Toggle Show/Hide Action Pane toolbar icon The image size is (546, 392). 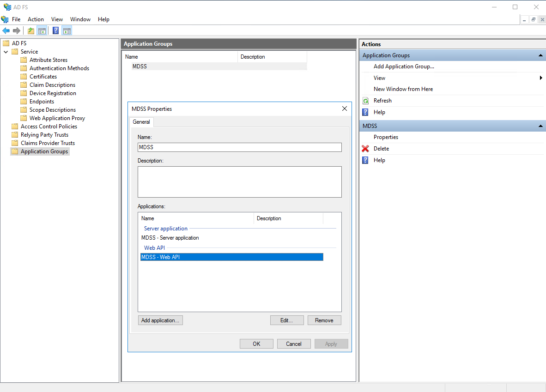point(67,30)
